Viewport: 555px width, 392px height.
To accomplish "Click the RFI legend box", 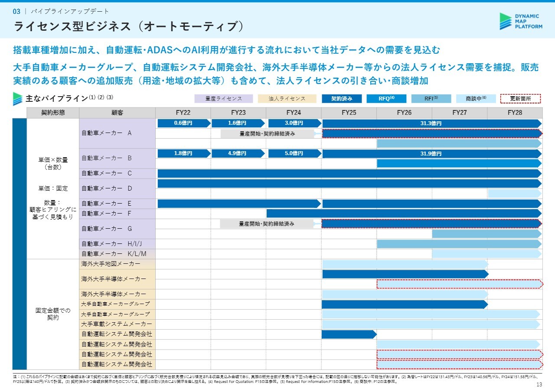I will (x=431, y=99).
